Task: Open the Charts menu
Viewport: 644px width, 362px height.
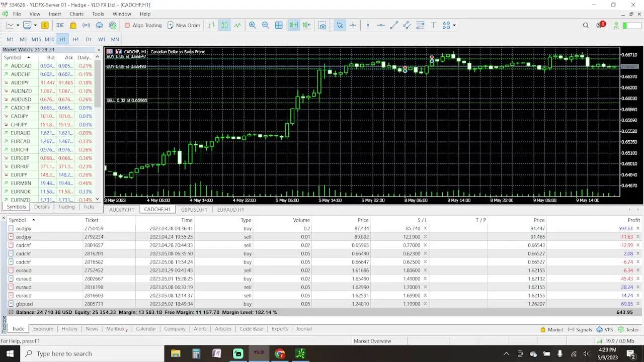Action: click(76, 14)
